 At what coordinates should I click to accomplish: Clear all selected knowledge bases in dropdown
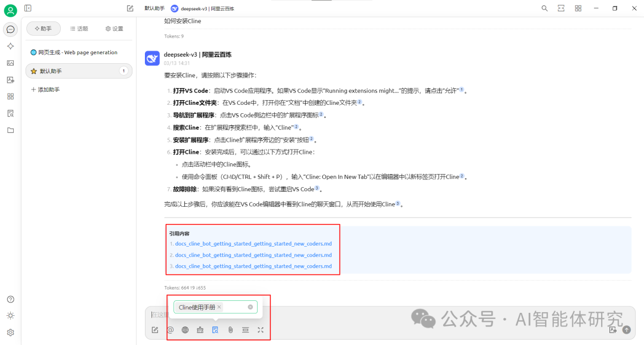[250, 307]
